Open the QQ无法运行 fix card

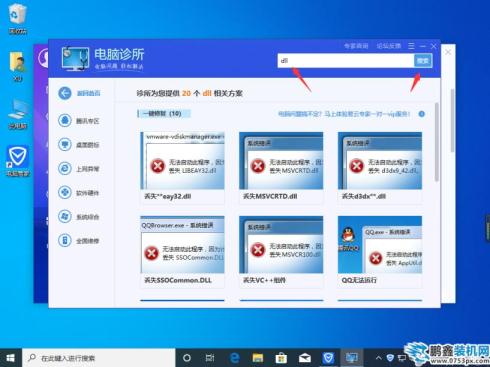point(380,251)
